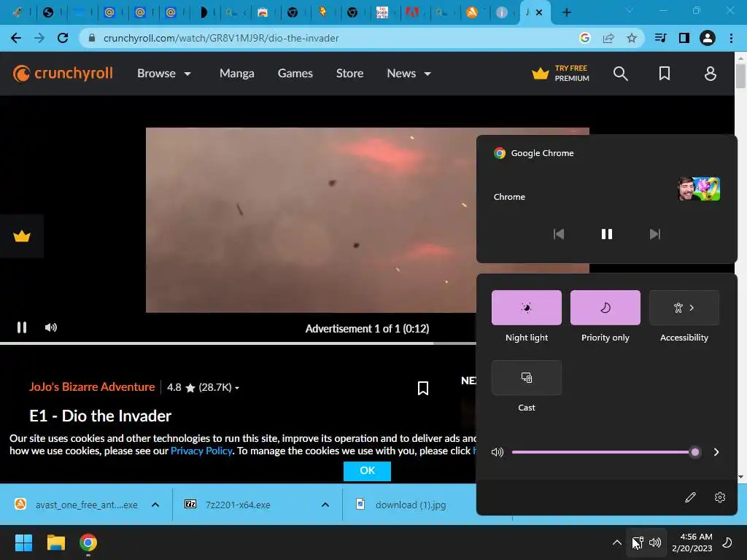Skip to previous track in media panel
This screenshot has width=747, height=560.
tap(558, 234)
